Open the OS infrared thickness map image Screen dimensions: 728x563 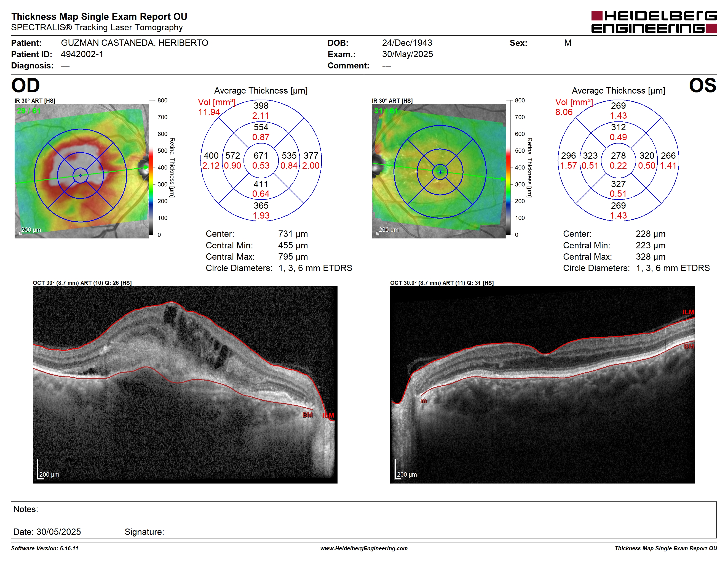[439, 171]
